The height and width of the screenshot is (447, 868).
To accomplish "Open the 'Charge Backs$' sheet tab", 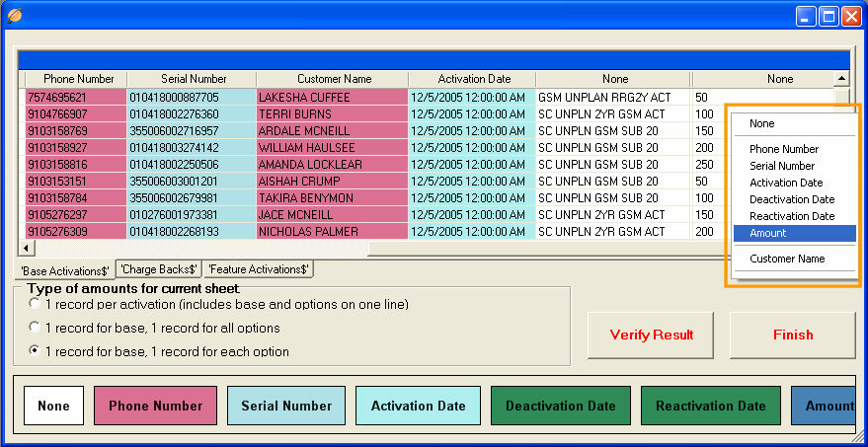I will tap(159, 269).
